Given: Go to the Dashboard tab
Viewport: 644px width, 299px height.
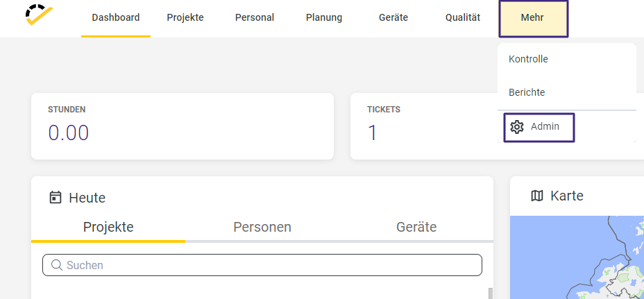Looking at the screenshot, I should coord(116,18).
